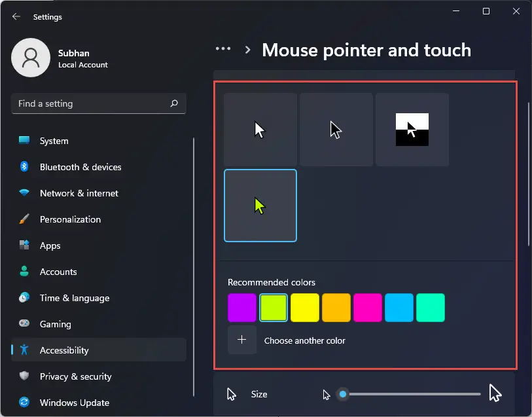Open Time & language settings
The width and height of the screenshot is (532, 417).
pyautogui.click(x=99, y=298)
